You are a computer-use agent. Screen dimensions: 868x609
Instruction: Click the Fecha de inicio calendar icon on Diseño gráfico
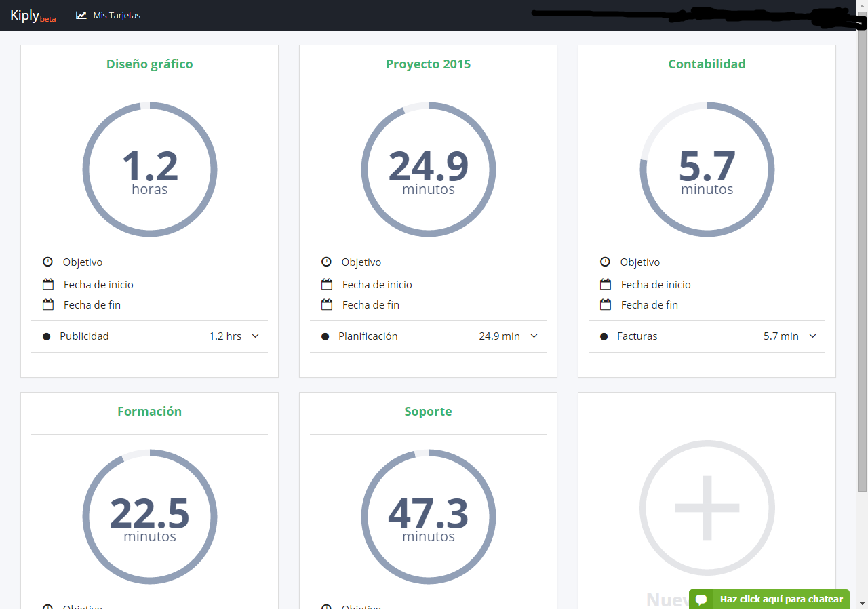47,284
